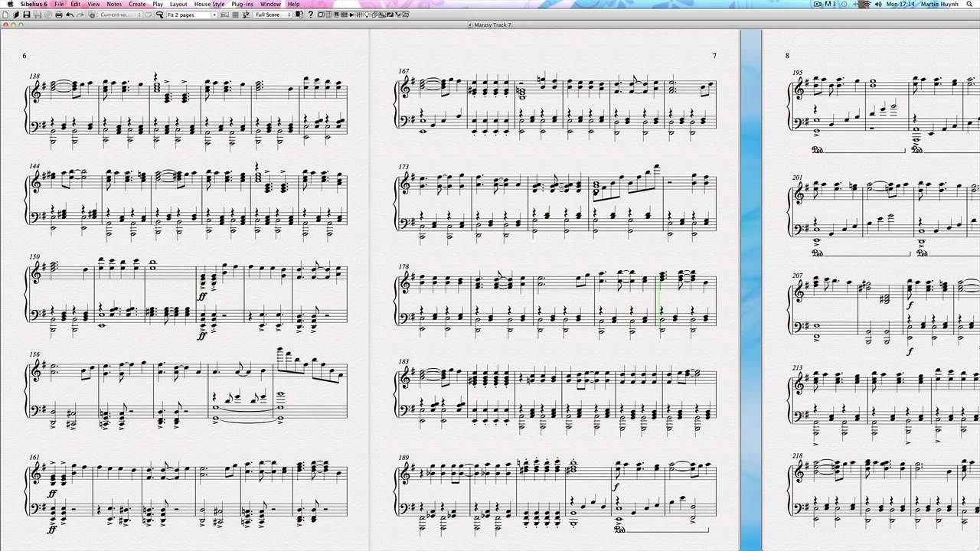980x551 pixels.
Task: Open the File menu
Action: click(58, 4)
